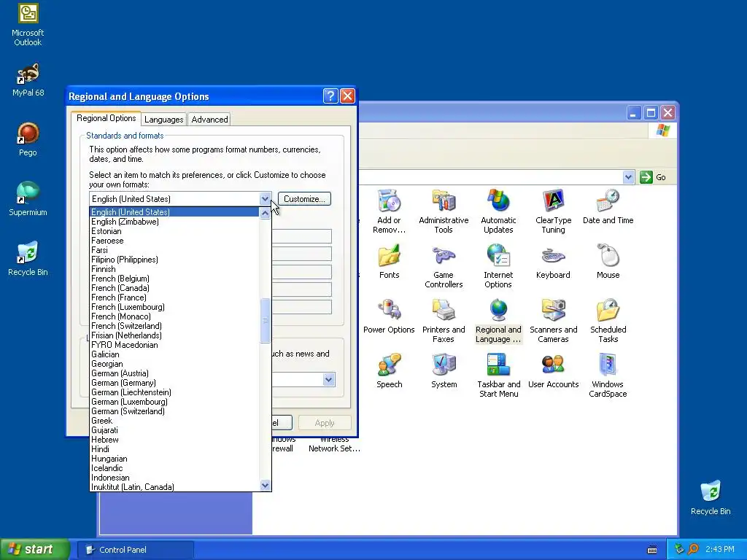Choose Inuktitut (Latin, Canada) from the list
The width and height of the screenshot is (747, 560).
(174, 486)
